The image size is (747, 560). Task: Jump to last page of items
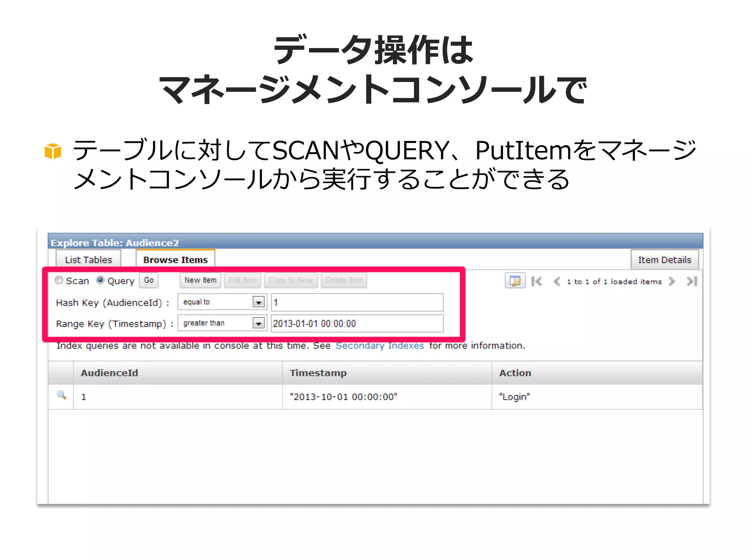pos(692,281)
